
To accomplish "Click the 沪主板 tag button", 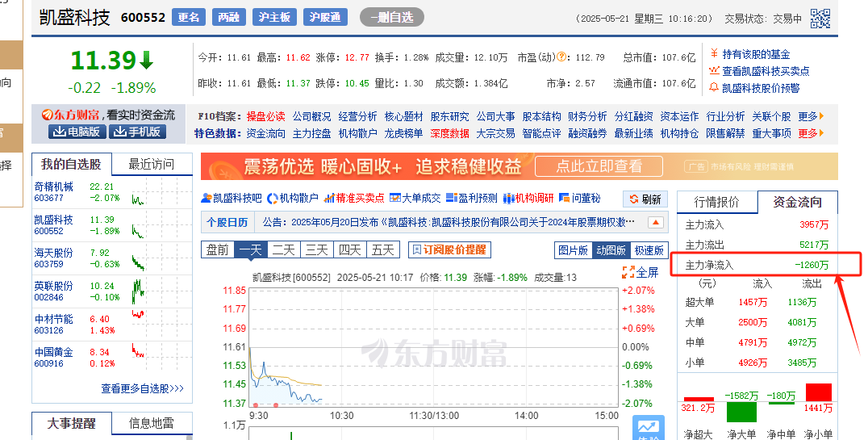I will click(x=274, y=17).
